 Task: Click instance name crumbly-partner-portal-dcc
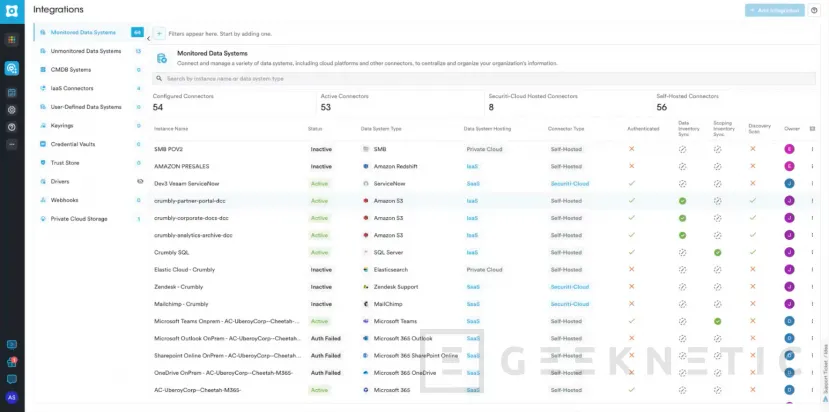(x=190, y=201)
